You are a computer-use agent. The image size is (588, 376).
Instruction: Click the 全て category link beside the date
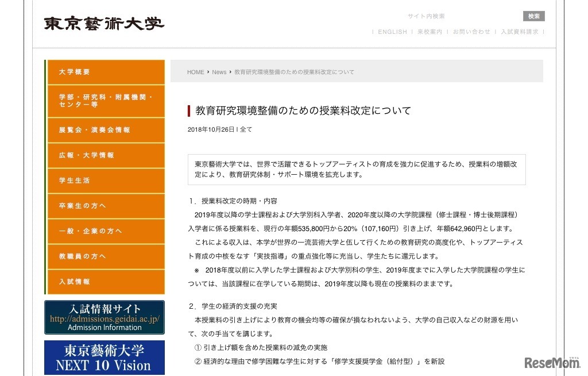[246, 129]
